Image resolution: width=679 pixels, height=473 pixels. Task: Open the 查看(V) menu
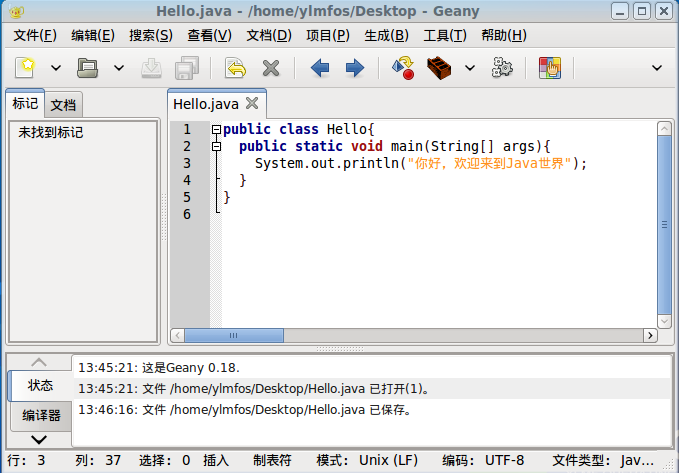coord(210,35)
